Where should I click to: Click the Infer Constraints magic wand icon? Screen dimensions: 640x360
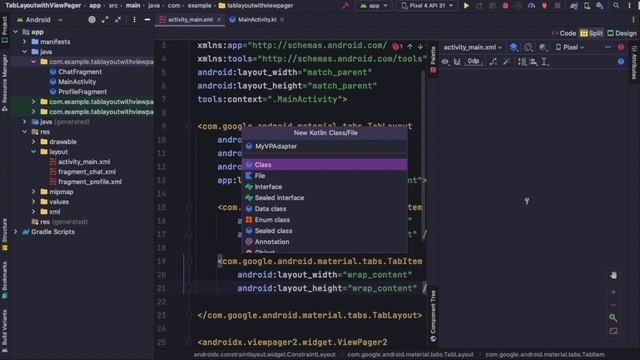[506, 62]
